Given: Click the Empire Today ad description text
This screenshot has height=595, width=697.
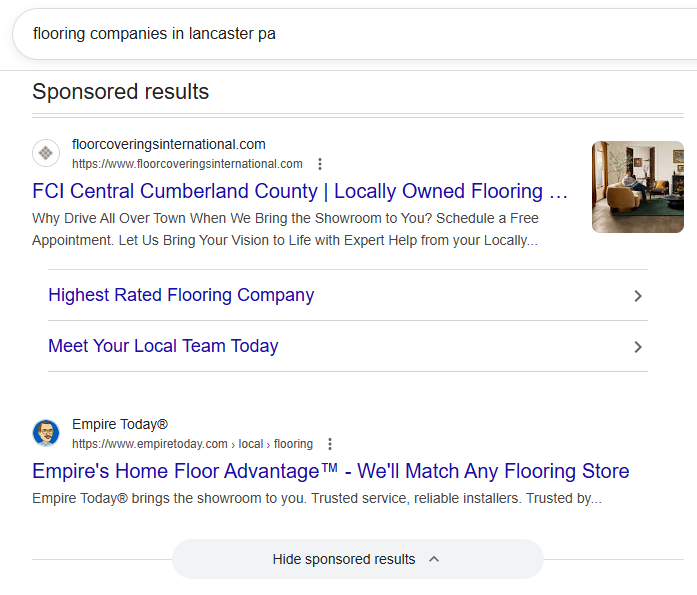Looking at the screenshot, I should click(316, 498).
